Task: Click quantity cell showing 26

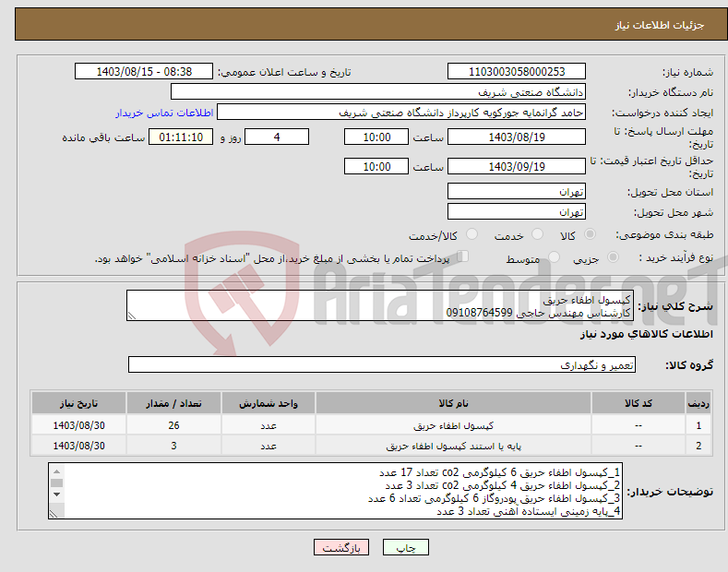Action: click(x=173, y=425)
